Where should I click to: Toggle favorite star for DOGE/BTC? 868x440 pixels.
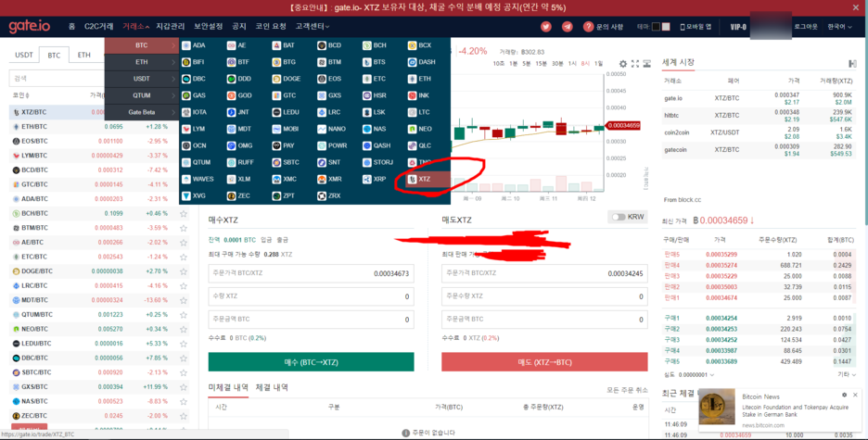(184, 271)
